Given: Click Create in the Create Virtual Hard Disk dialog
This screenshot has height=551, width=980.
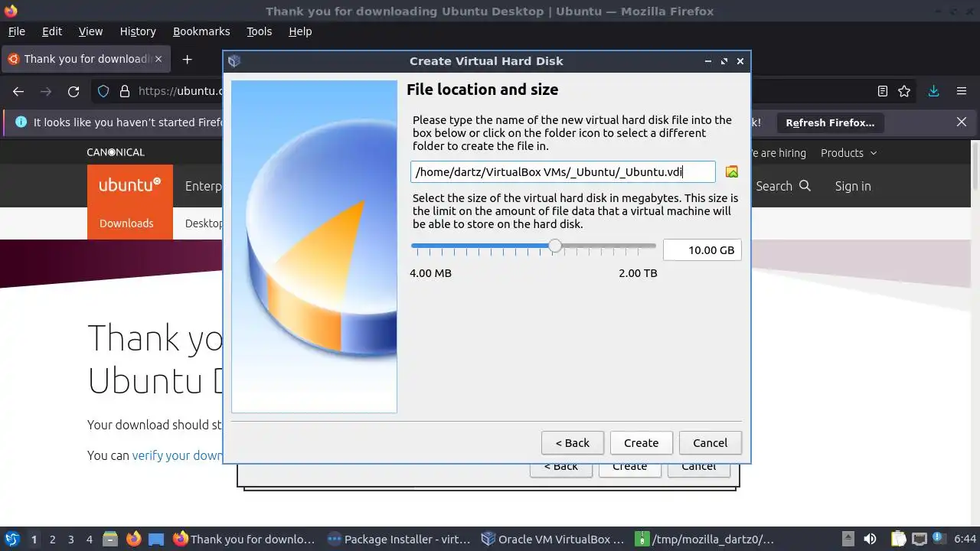Looking at the screenshot, I should (x=641, y=443).
